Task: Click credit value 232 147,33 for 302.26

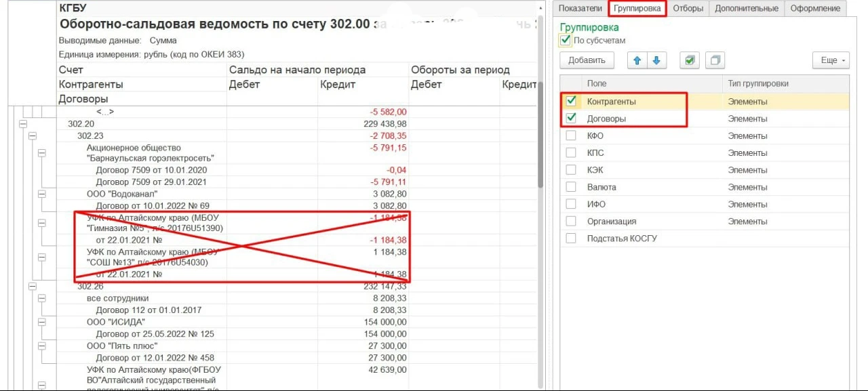Action: pos(384,287)
